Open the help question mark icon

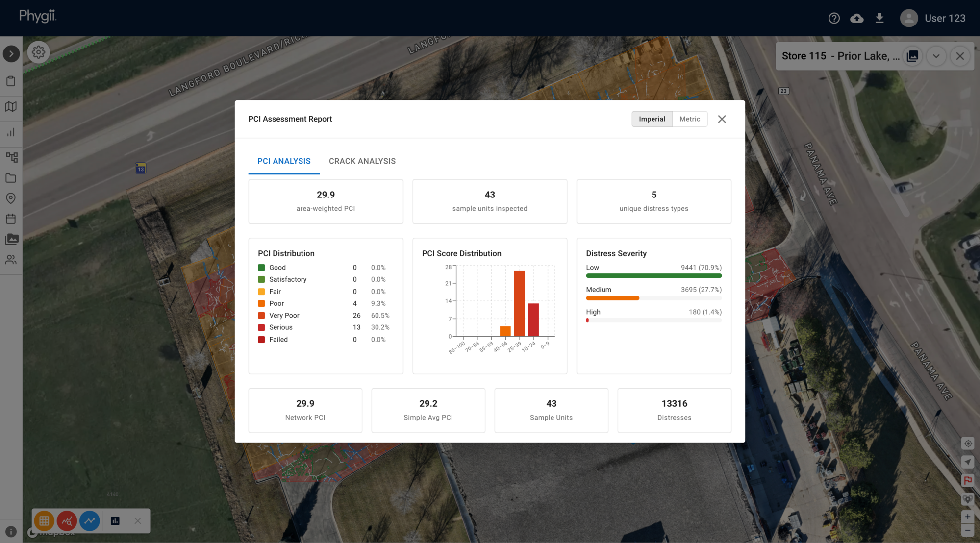pos(834,18)
